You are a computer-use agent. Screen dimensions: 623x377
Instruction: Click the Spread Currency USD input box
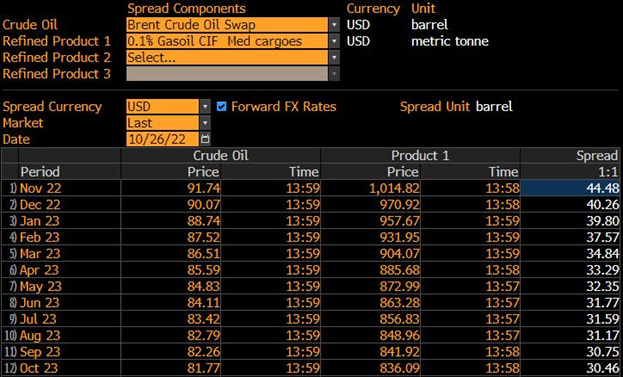pyautogui.click(x=163, y=106)
